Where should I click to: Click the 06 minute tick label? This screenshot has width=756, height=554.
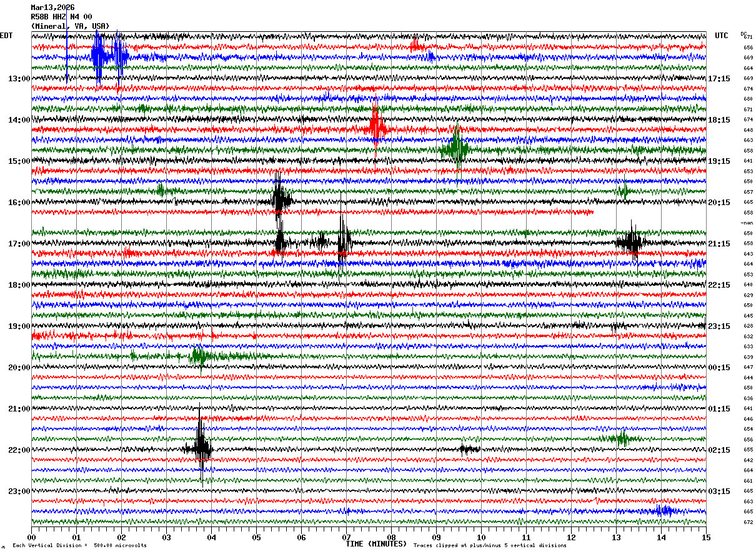click(301, 537)
